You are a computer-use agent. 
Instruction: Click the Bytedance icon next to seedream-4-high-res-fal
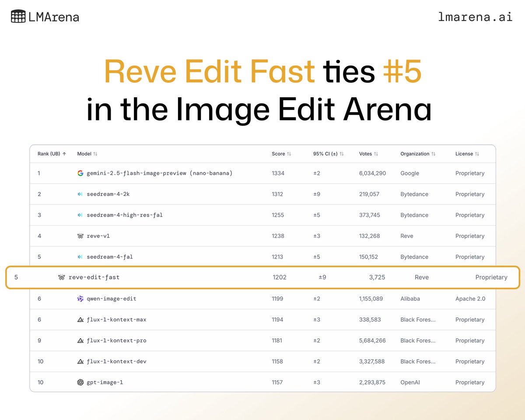point(80,215)
